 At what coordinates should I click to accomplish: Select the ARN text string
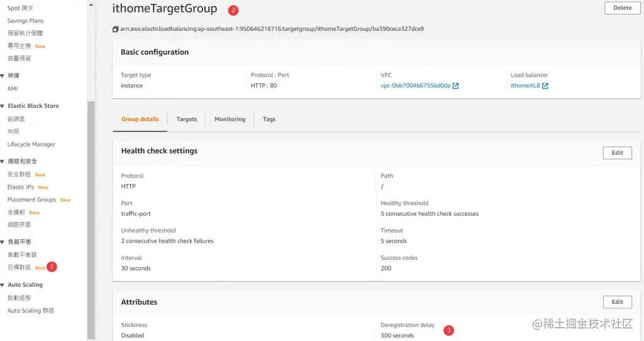click(x=272, y=29)
